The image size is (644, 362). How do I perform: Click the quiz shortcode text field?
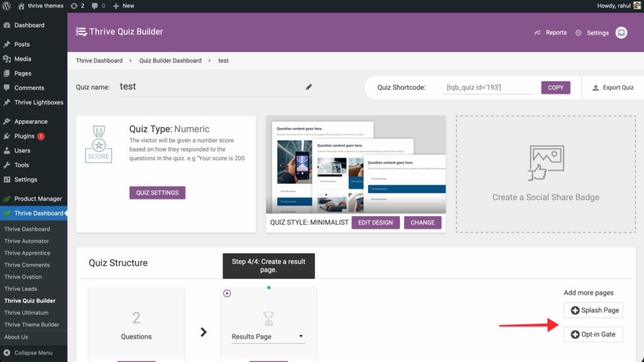coord(487,87)
